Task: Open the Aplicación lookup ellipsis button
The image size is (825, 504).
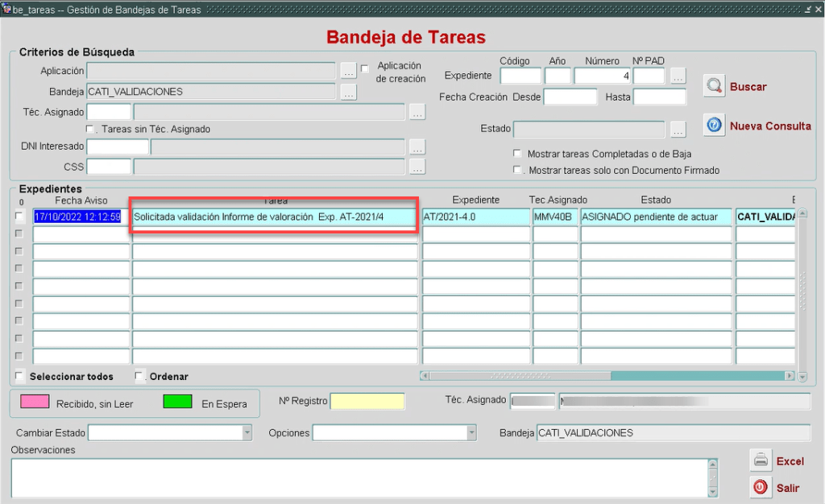Action: pyautogui.click(x=348, y=71)
